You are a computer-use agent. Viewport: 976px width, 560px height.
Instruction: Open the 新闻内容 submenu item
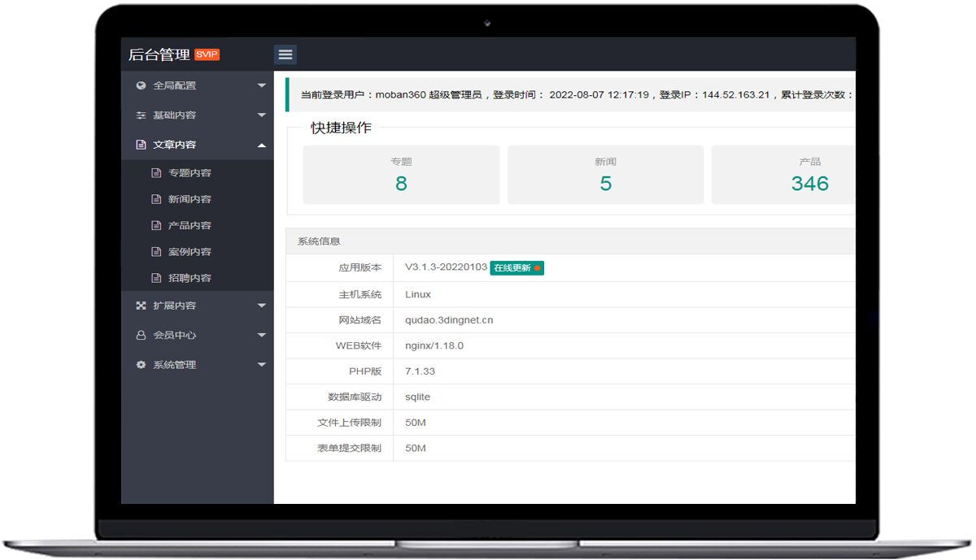(x=190, y=199)
